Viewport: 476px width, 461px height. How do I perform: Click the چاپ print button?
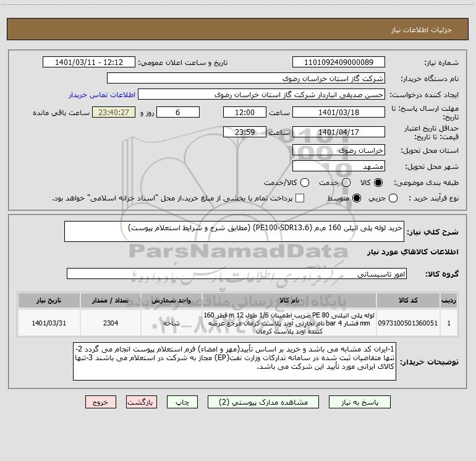pyautogui.click(x=182, y=402)
